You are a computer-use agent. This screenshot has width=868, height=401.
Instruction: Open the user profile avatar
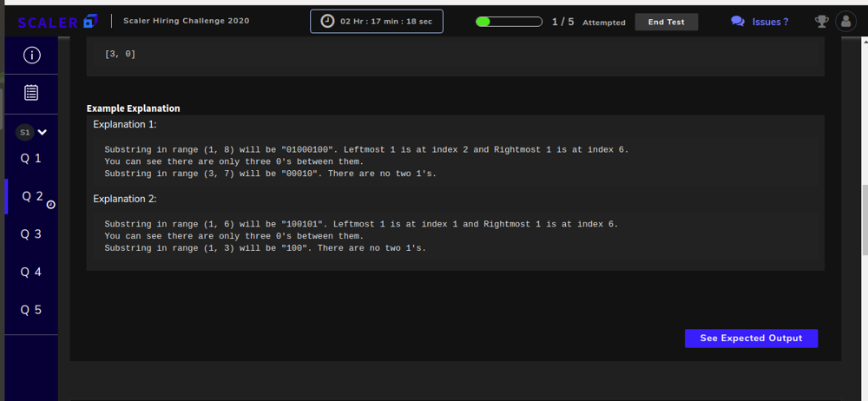(x=845, y=22)
